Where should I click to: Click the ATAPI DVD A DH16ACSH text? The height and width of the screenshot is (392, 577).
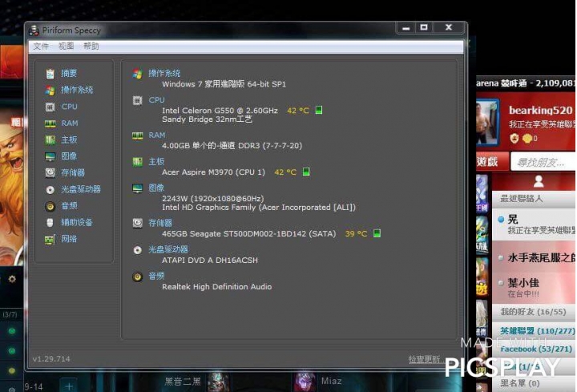[210, 261]
